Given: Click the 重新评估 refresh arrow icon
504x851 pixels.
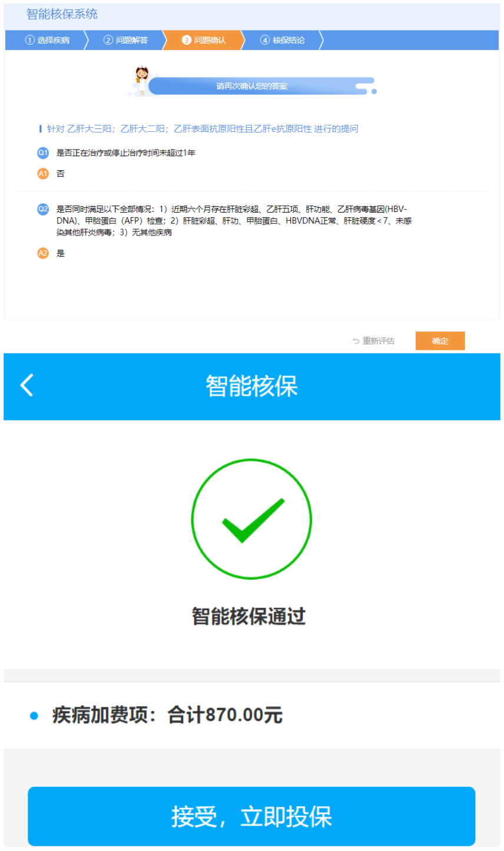Looking at the screenshot, I should [356, 341].
